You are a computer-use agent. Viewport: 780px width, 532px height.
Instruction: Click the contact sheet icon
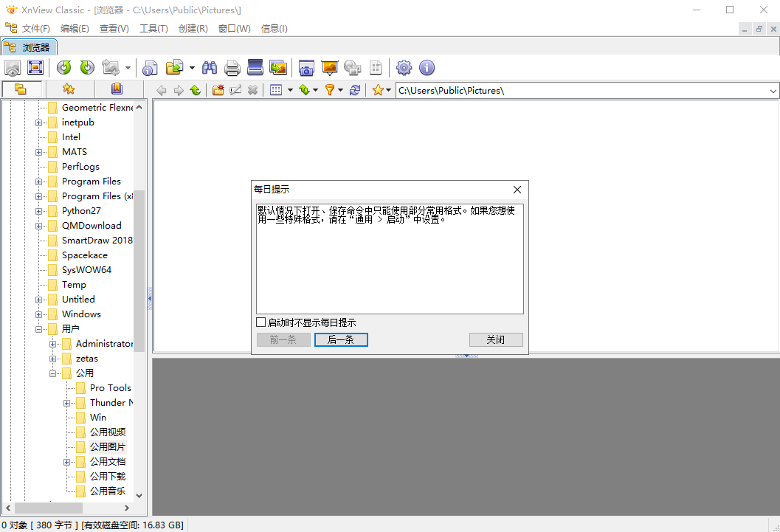coord(376,68)
